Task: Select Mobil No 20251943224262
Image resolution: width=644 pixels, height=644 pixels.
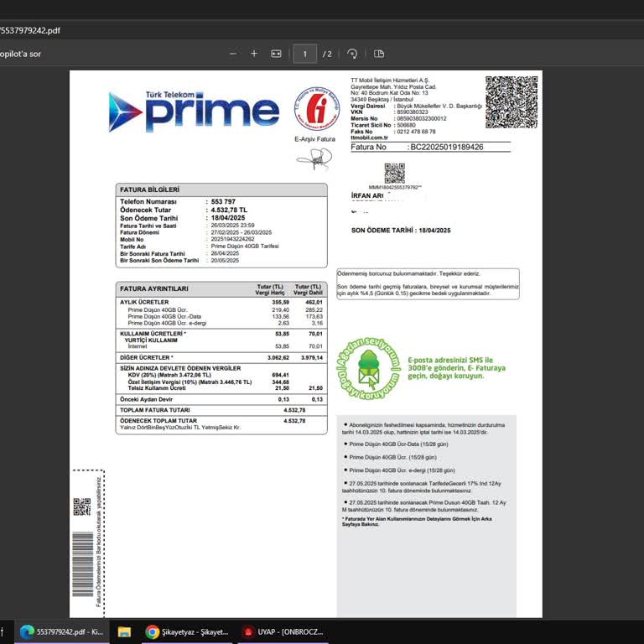Action: click(232, 239)
